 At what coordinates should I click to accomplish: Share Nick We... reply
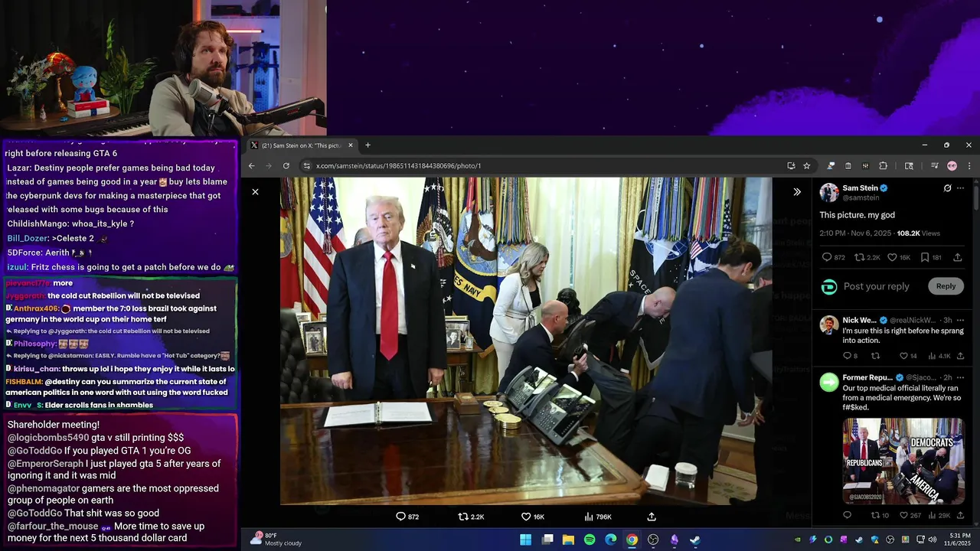tap(960, 356)
